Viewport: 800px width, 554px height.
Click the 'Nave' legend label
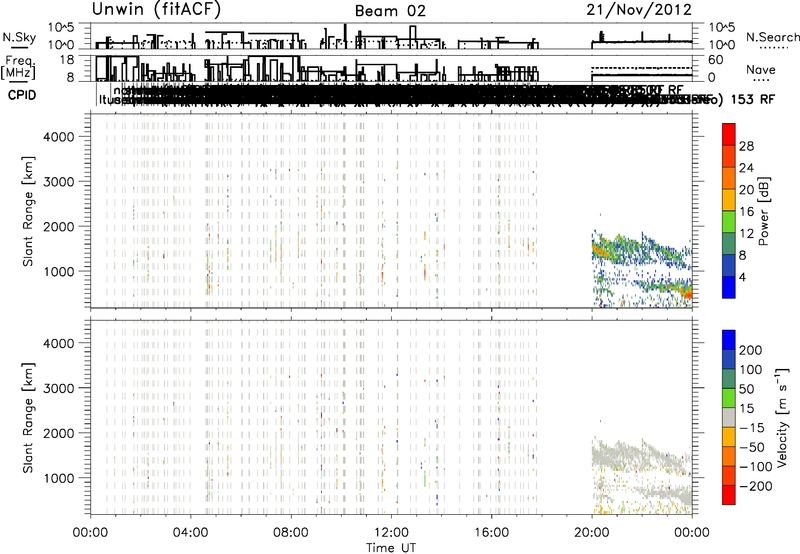(760, 69)
